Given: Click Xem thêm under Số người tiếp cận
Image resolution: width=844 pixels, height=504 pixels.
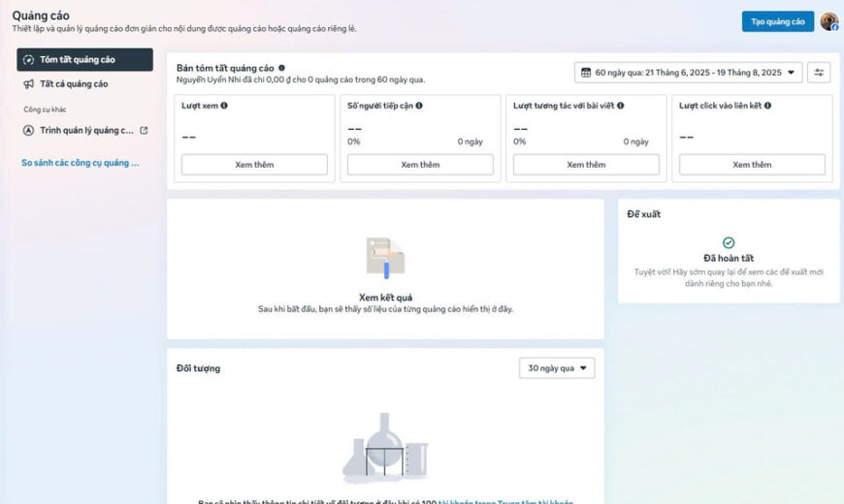Looking at the screenshot, I should (420, 165).
